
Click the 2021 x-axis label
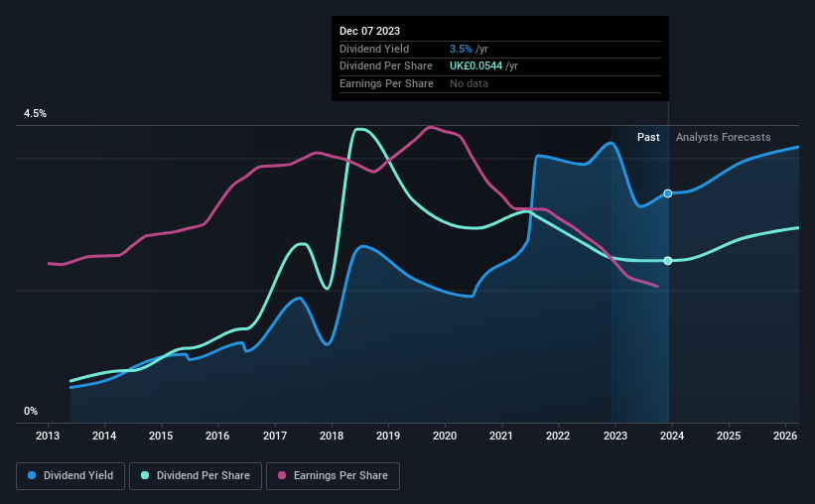[x=501, y=436]
